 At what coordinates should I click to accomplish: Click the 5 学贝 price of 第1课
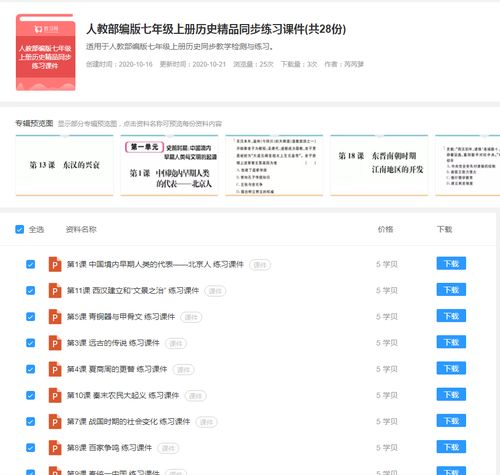[x=387, y=264]
